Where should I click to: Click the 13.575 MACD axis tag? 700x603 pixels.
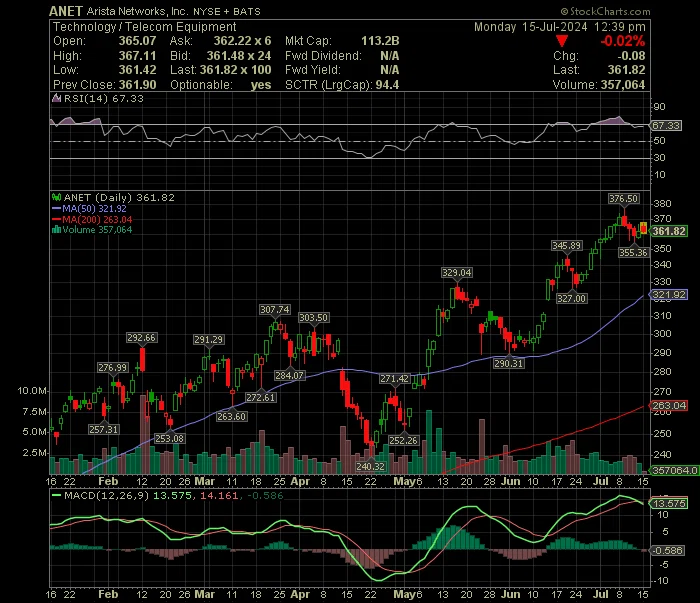click(669, 503)
